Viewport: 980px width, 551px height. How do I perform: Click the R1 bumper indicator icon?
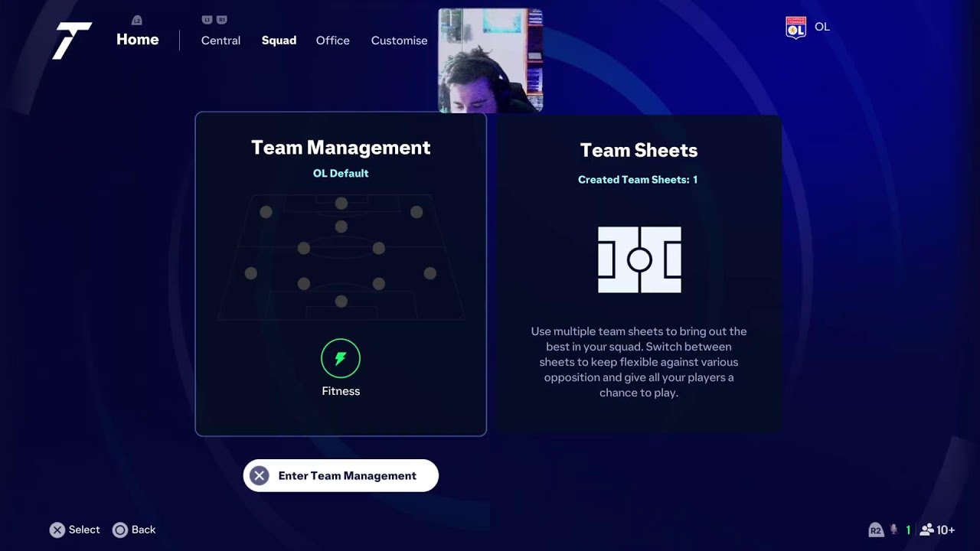click(222, 19)
